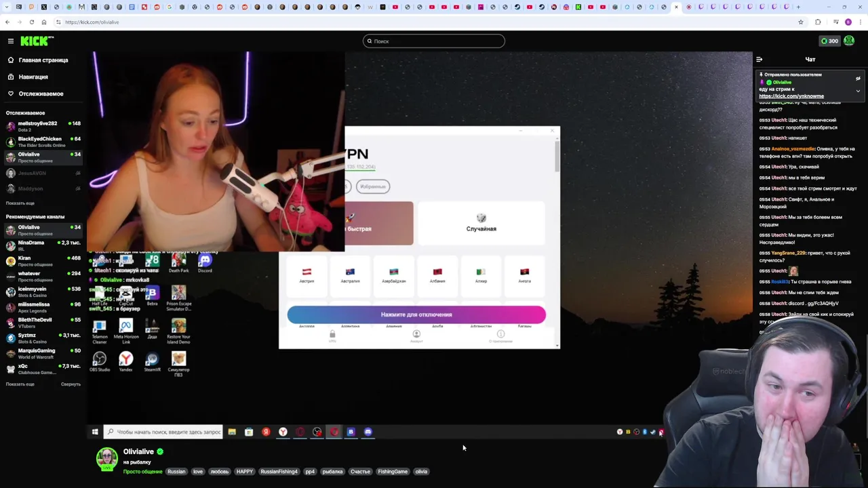The image size is (868, 488).
Task: Open File Explorer in streamed taskbar
Action: pos(232,432)
